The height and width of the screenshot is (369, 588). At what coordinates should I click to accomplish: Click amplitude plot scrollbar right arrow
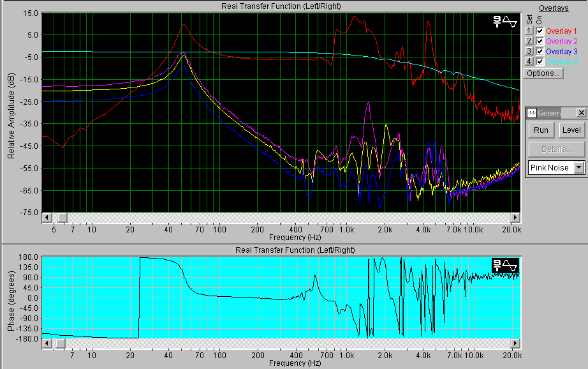pos(515,217)
